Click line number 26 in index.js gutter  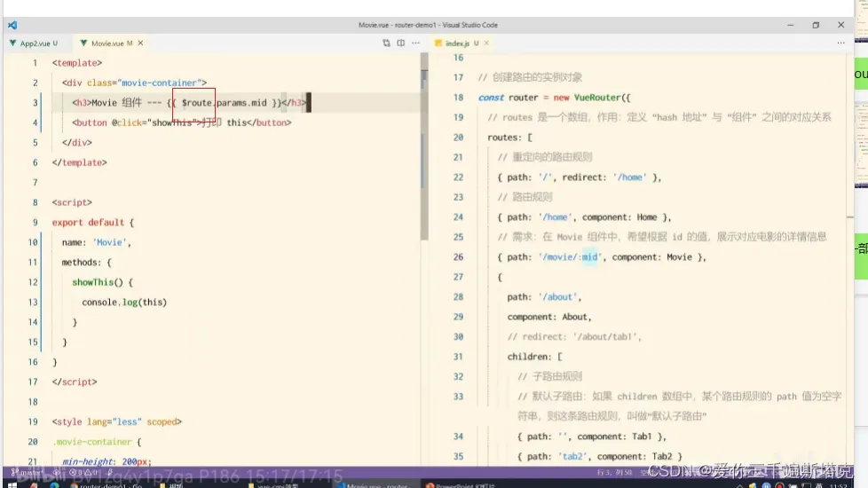pyautogui.click(x=458, y=257)
